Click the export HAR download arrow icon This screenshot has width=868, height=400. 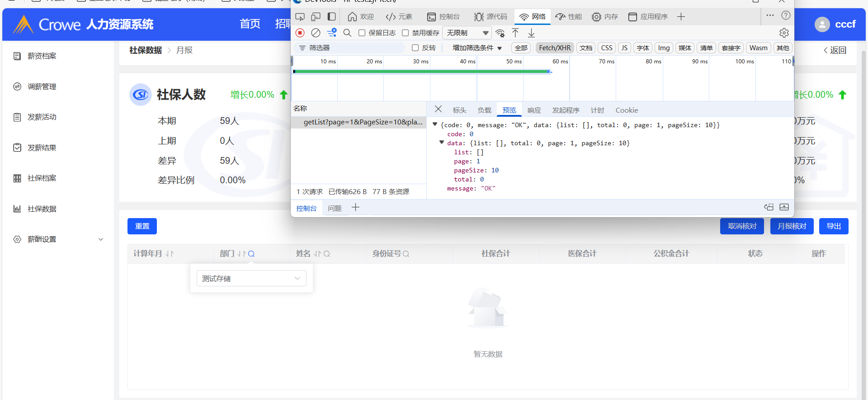[531, 33]
